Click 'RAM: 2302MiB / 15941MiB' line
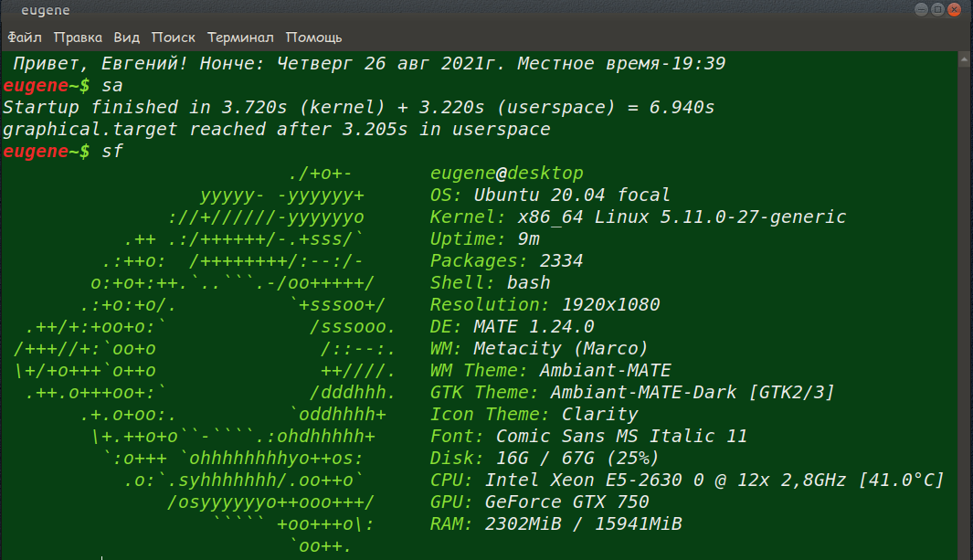 point(556,524)
